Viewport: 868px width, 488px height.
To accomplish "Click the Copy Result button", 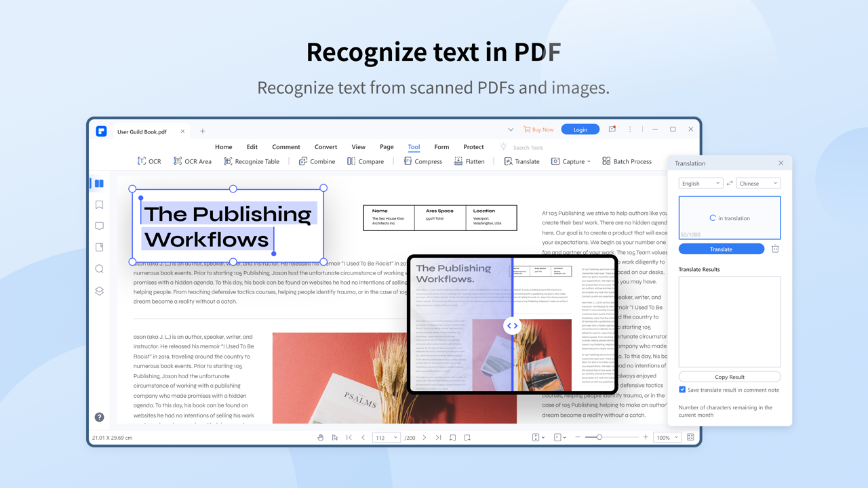I will coord(730,377).
